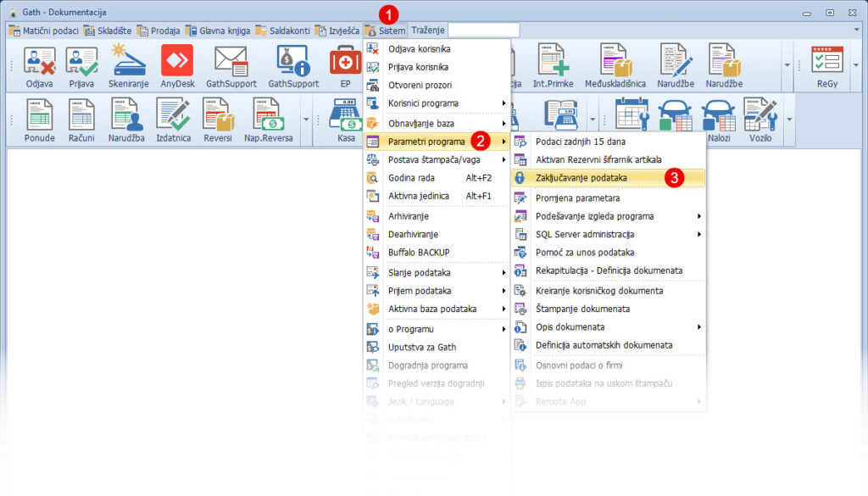Expand the Korisnici programa submenu

click(x=437, y=103)
